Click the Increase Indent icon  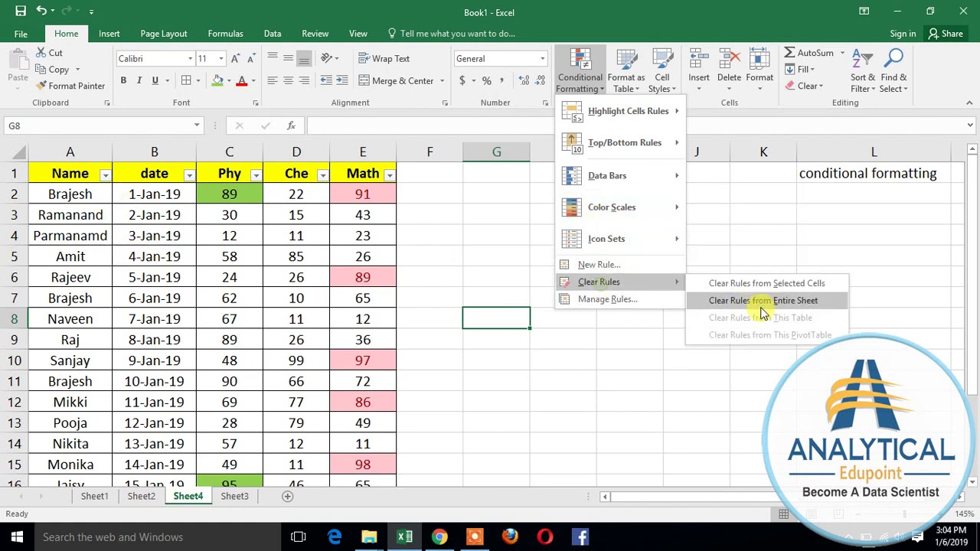(x=342, y=80)
